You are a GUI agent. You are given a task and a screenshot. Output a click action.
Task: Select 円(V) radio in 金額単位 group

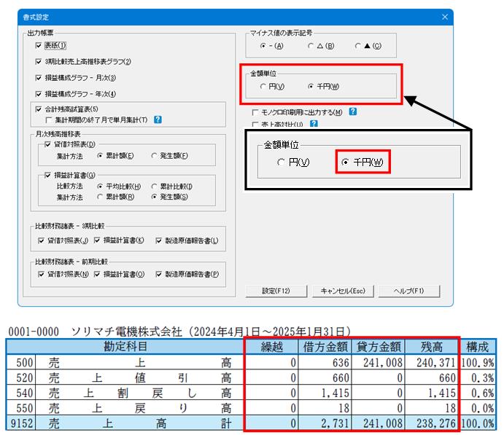tap(263, 87)
